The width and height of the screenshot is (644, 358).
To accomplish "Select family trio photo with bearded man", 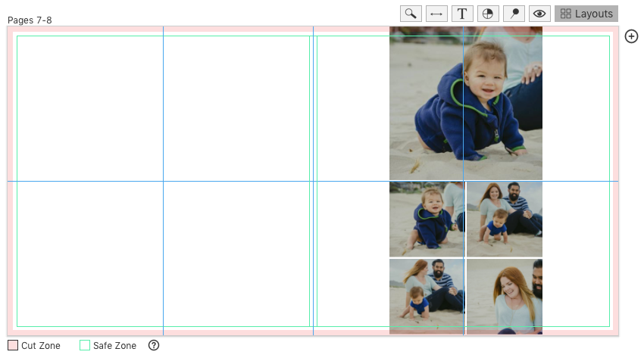I will pos(505,219).
